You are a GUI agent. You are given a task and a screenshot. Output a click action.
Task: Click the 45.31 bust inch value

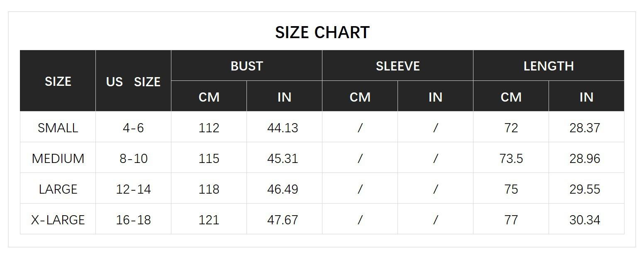point(283,158)
